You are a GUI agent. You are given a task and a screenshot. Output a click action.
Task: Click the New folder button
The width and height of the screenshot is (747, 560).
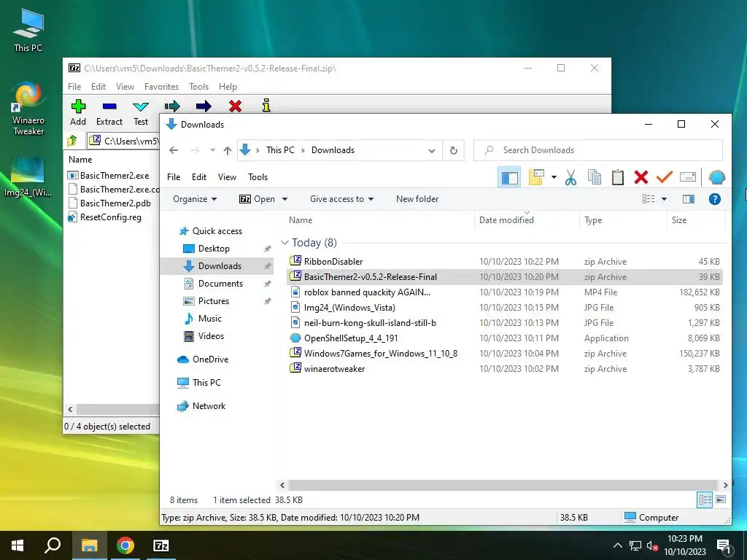(x=417, y=199)
